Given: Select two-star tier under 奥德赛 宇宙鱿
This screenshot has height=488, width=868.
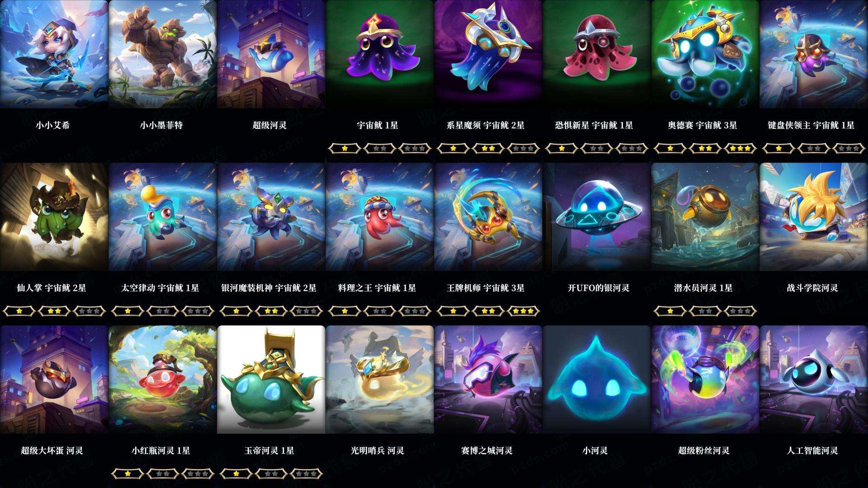Looking at the screenshot, I should click(705, 148).
